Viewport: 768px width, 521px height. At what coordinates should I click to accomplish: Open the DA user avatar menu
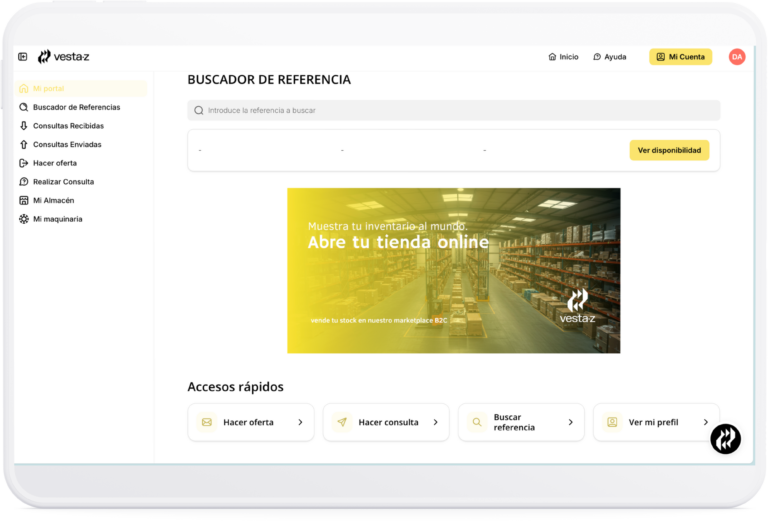pyautogui.click(x=737, y=57)
